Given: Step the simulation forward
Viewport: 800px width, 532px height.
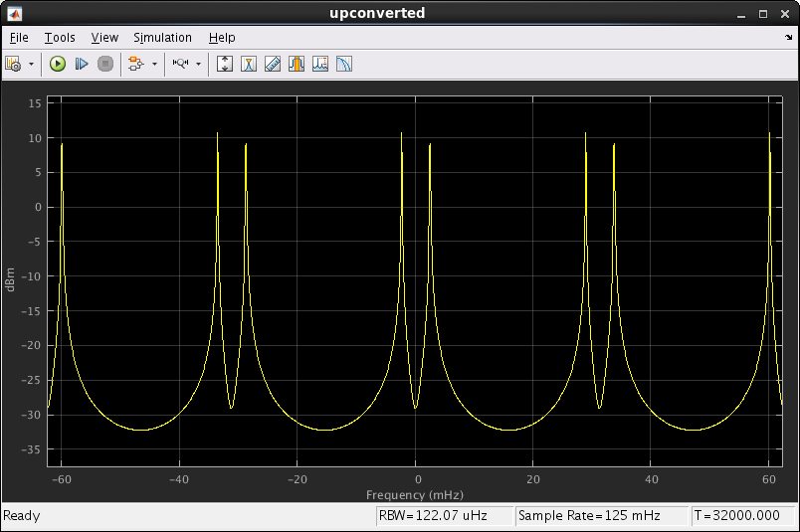Looking at the screenshot, I should tap(82, 64).
